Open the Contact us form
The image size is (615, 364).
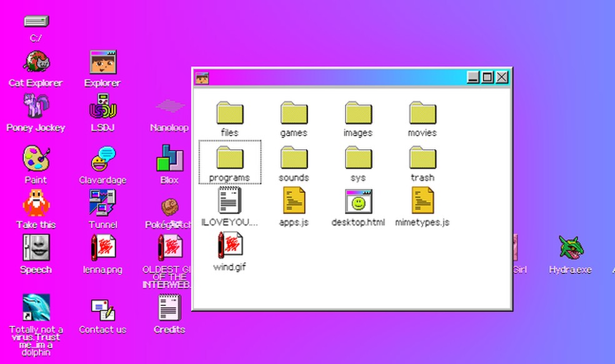(x=102, y=309)
